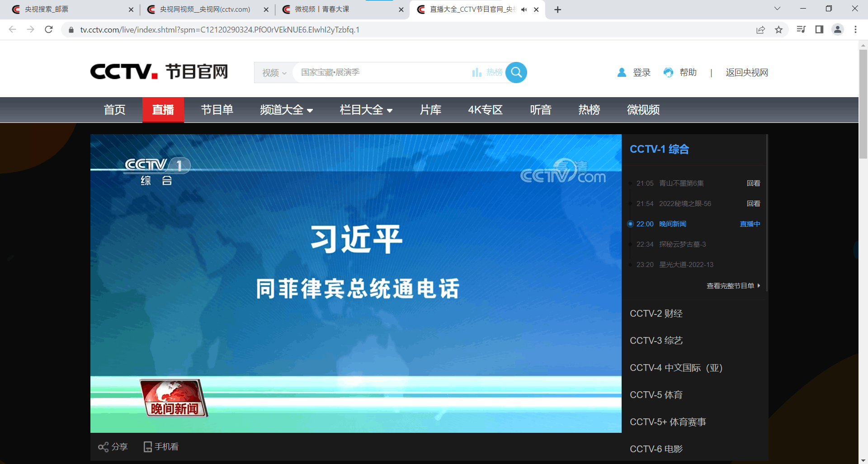Reload the page with browser refresh icon
The image size is (868, 464).
(x=49, y=29)
